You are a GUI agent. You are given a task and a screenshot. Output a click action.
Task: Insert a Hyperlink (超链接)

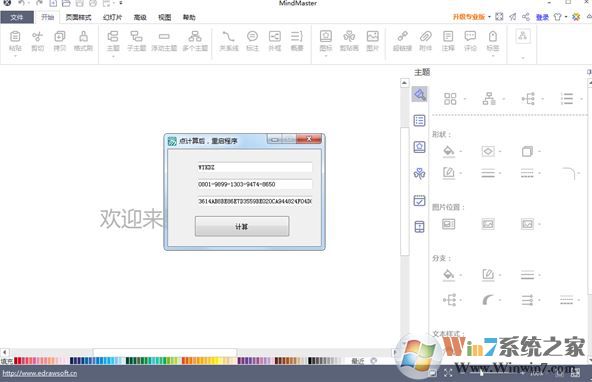[402, 41]
